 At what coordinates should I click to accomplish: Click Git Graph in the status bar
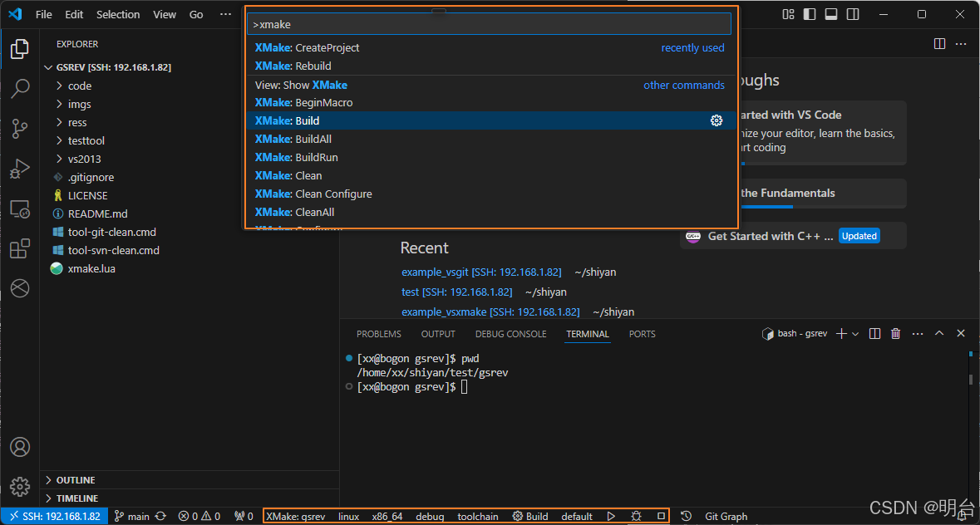(726, 516)
